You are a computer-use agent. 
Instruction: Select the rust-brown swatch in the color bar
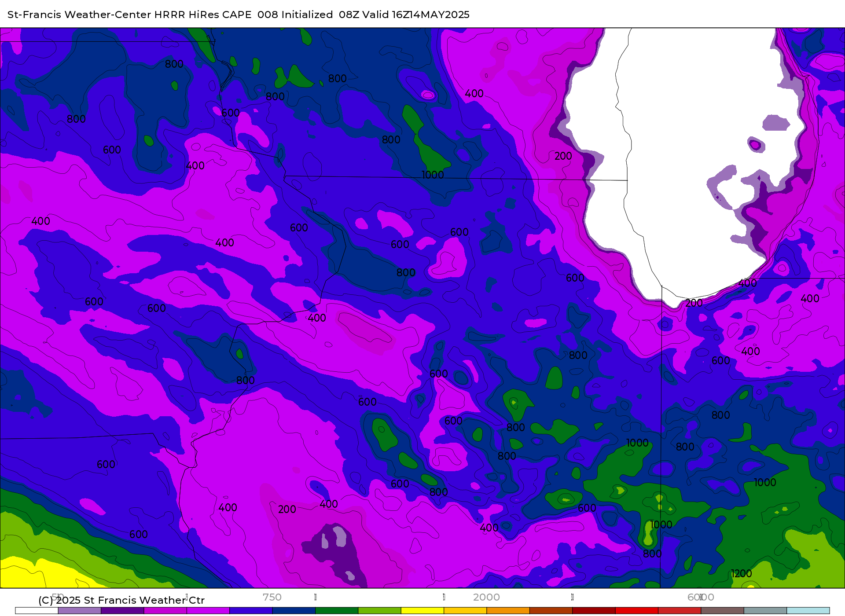(x=551, y=610)
